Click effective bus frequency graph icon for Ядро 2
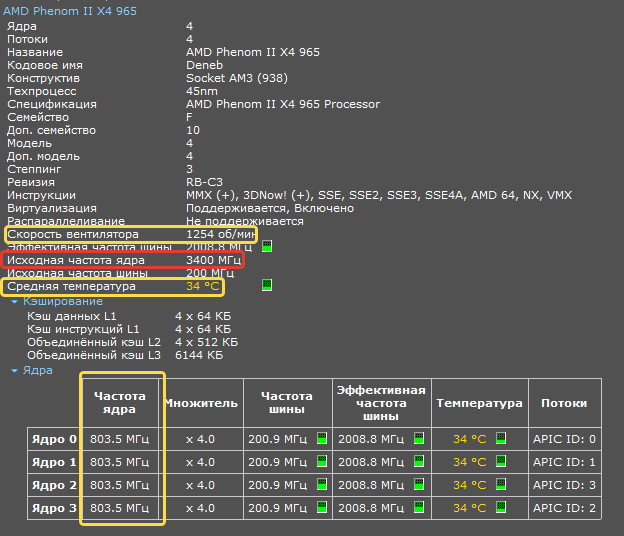The image size is (624, 536). click(419, 484)
